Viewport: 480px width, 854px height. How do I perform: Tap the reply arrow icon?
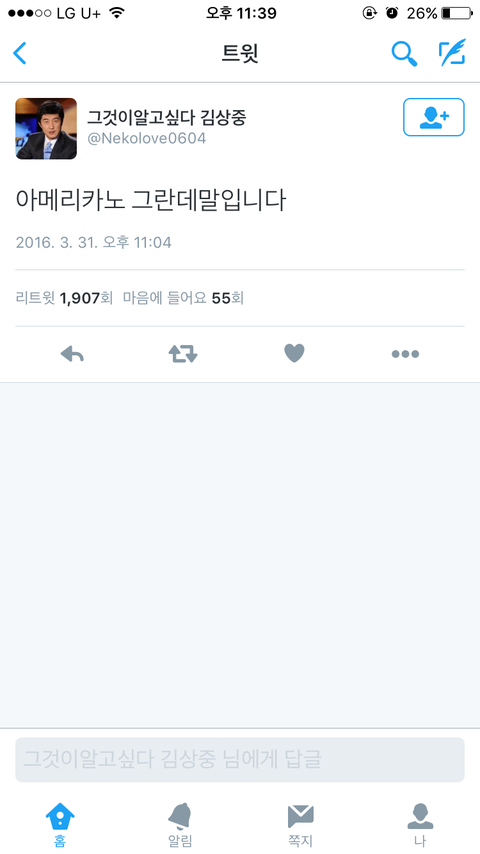click(x=72, y=354)
